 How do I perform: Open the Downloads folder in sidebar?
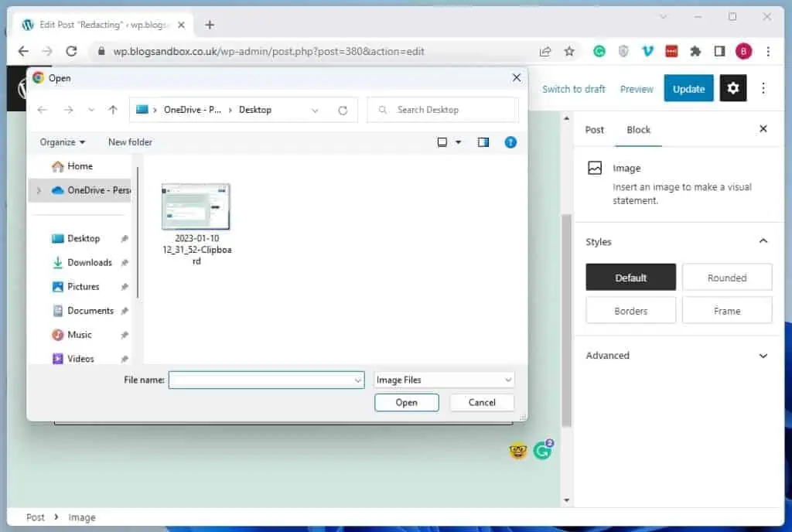[89, 262]
